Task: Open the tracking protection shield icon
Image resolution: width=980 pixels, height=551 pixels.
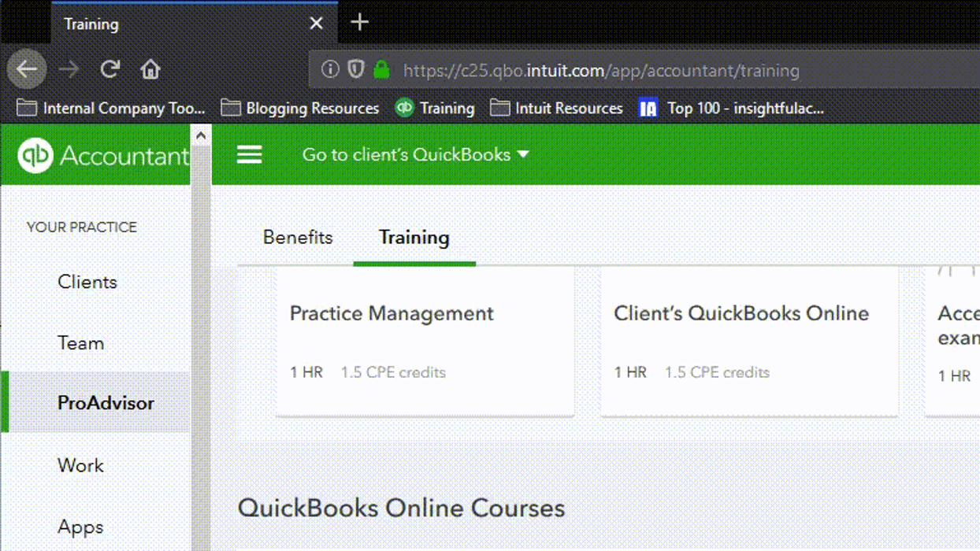Action: tap(356, 69)
